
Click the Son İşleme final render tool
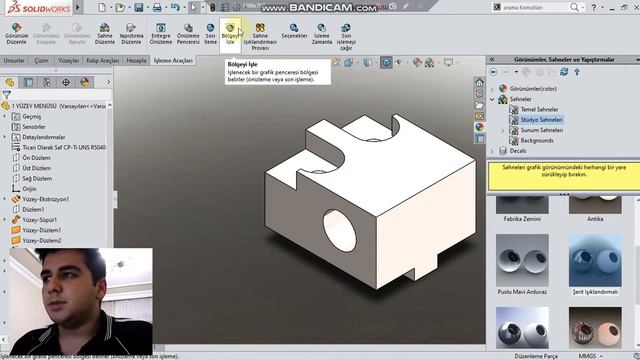point(210,33)
